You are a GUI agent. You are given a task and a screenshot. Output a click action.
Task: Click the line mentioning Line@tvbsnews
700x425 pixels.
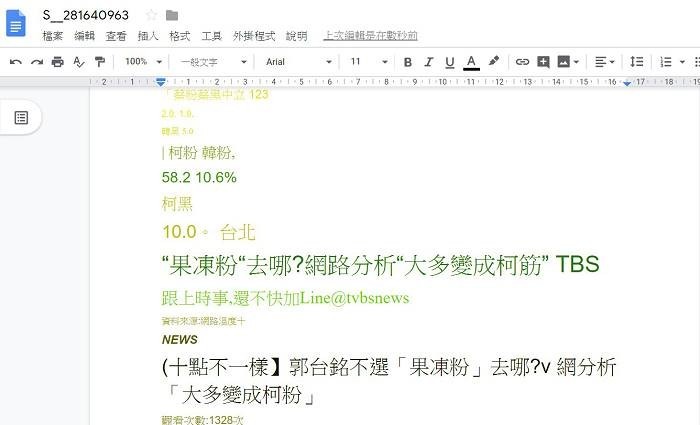(x=285, y=298)
